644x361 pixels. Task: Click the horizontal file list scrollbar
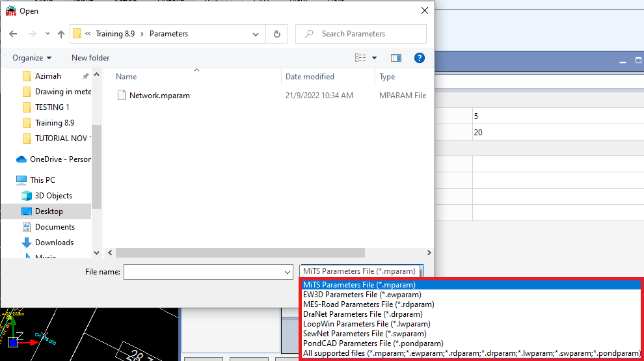tap(240, 252)
